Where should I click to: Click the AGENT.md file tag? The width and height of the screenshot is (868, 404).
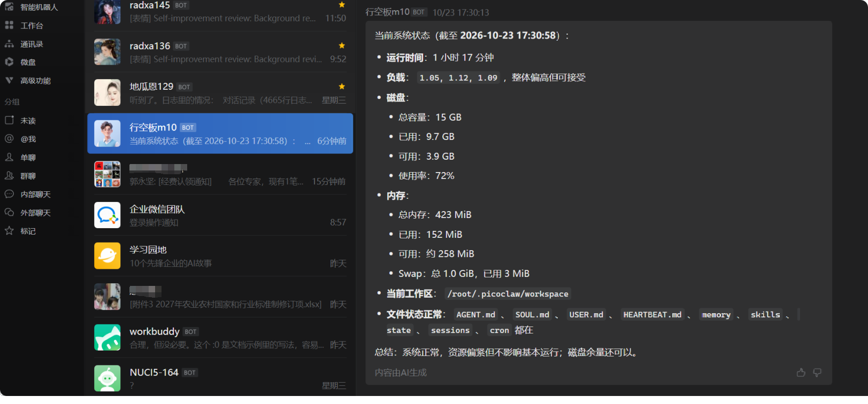pyautogui.click(x=475, y=315)
